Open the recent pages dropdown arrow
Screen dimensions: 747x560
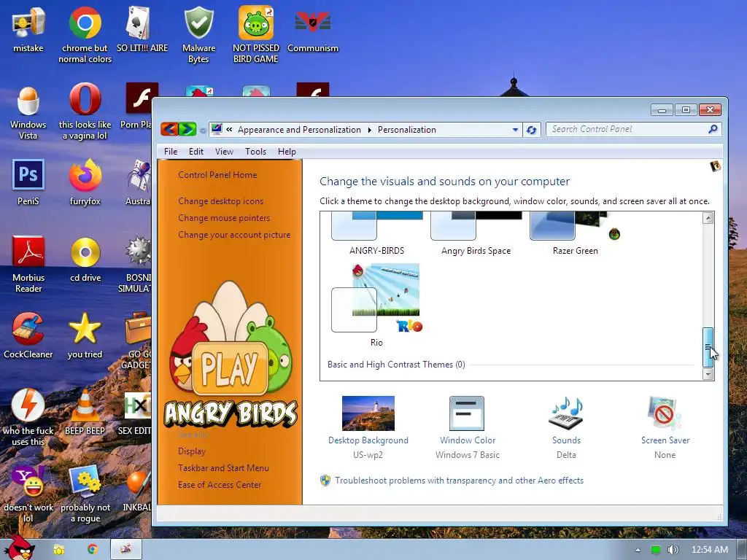coord(203,130)
